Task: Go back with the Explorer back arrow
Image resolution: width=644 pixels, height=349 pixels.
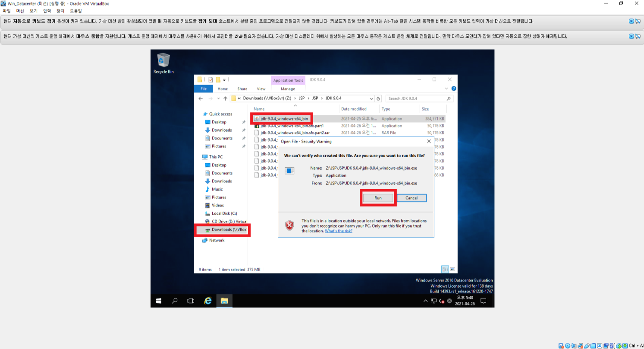Action: [201, 98]
